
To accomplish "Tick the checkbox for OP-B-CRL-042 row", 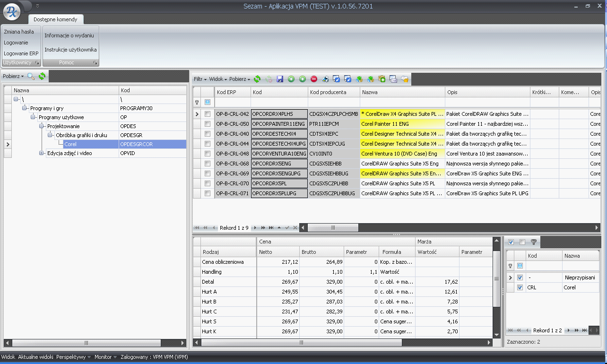I will 208,114.
